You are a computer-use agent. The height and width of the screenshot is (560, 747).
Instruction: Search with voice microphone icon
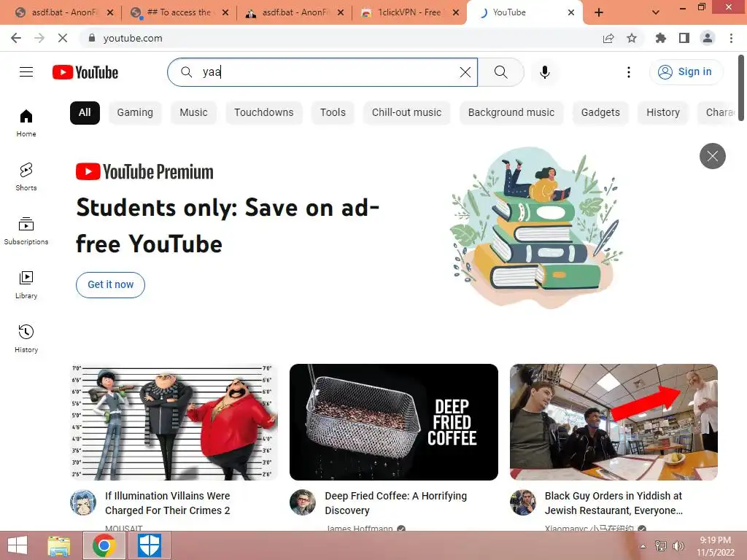pos(544,72)
